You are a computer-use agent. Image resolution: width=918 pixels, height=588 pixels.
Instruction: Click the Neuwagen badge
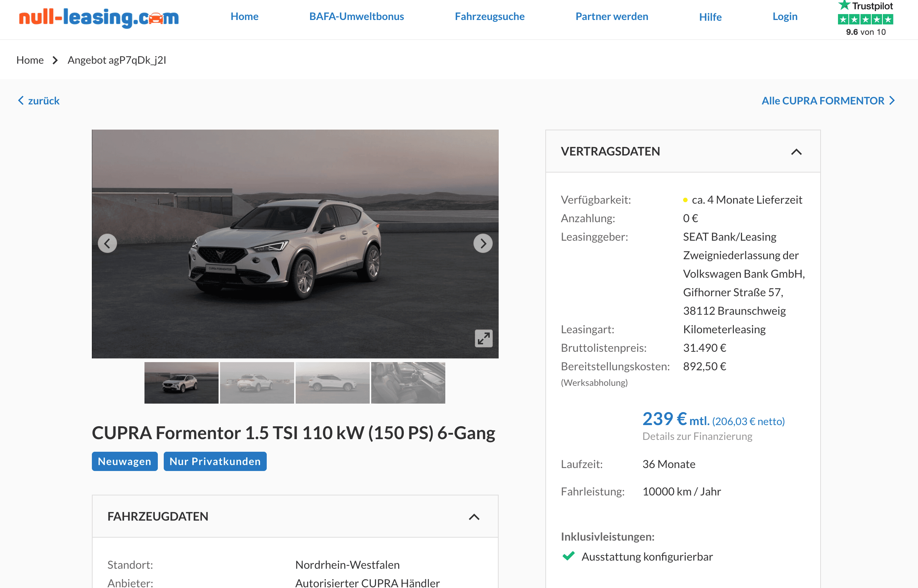pyautogui.click(x=124, y=461)
